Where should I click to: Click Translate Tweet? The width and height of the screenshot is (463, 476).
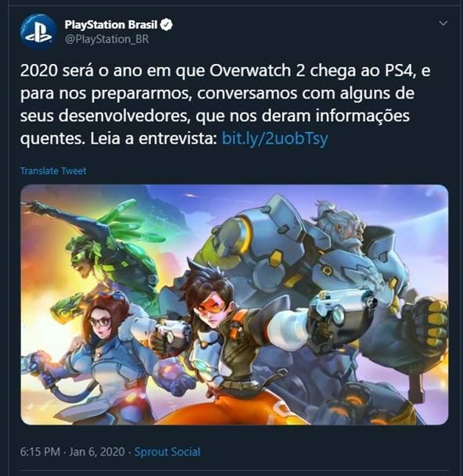click(x=53, y=170)
